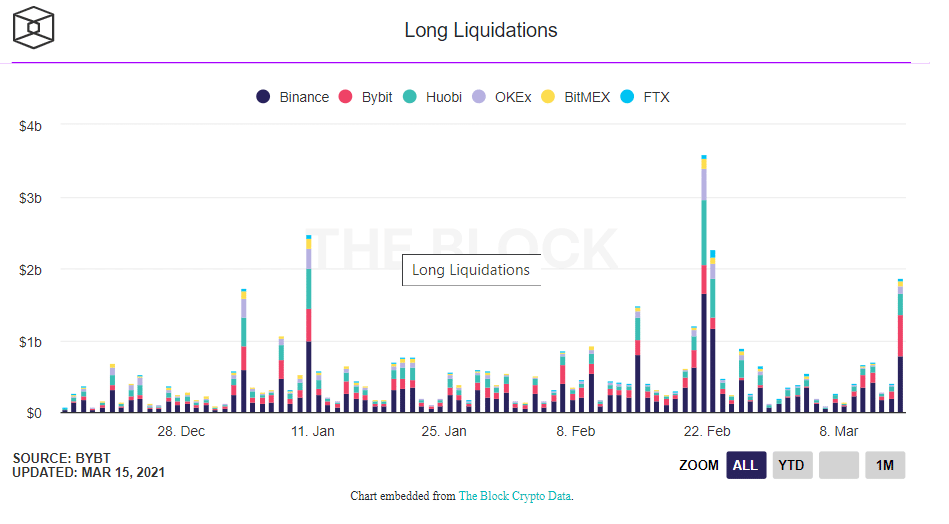This screenshot has width=949, height=524.
Task: Click the blue FTX legend dot
Action: click(628, 97)
